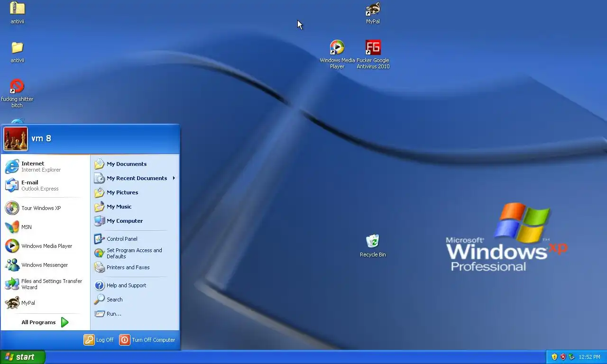Open Tour Windows XP shortcut
This screenshot has width=607, height=364.
46,208
